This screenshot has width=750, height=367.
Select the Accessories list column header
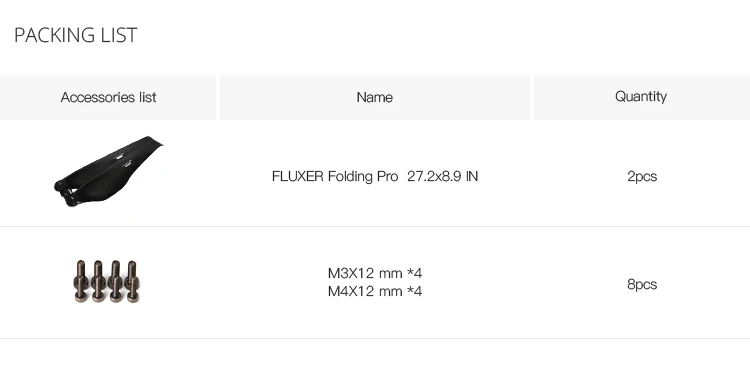[108, 97]
